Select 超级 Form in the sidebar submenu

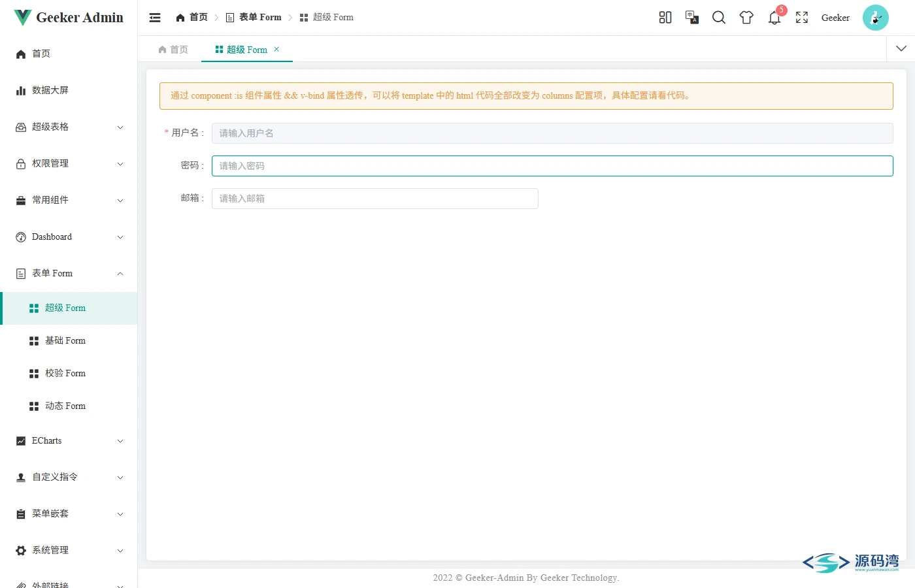[x=69, y=308]
